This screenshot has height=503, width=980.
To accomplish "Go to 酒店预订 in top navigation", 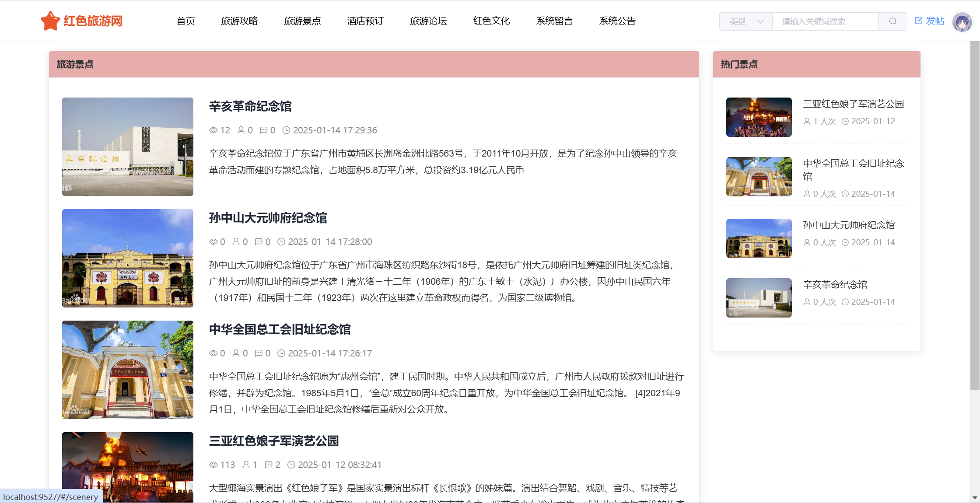I will coord(365,21).
